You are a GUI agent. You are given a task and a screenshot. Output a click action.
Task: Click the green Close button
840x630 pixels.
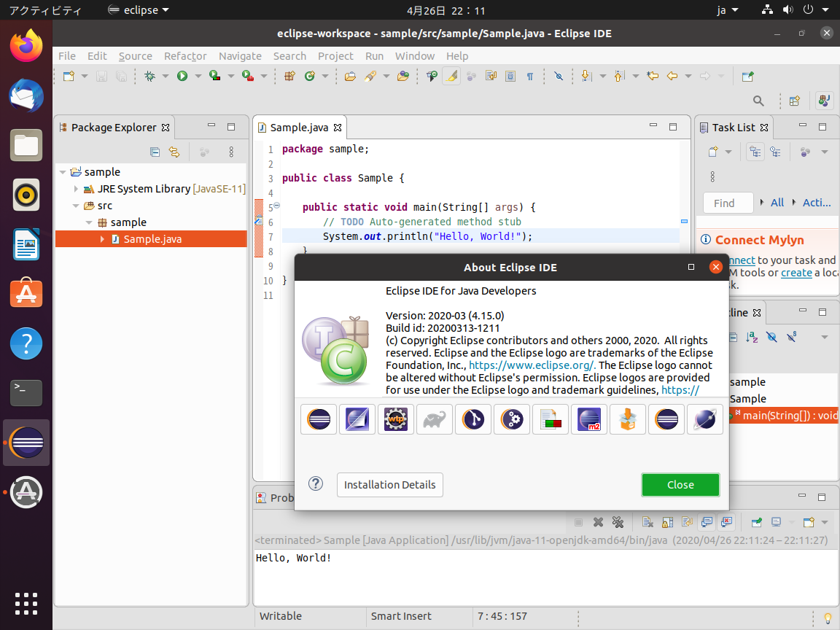tap(680, 485)
